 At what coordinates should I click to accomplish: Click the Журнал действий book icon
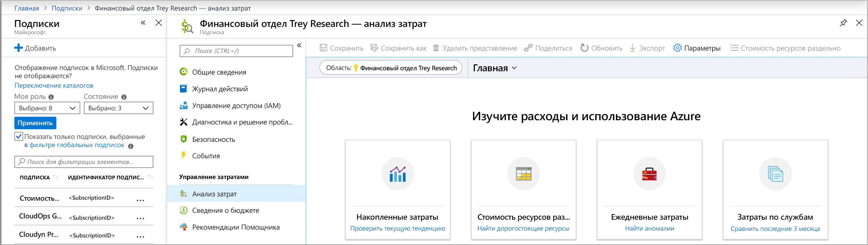[x=183, y=89]
